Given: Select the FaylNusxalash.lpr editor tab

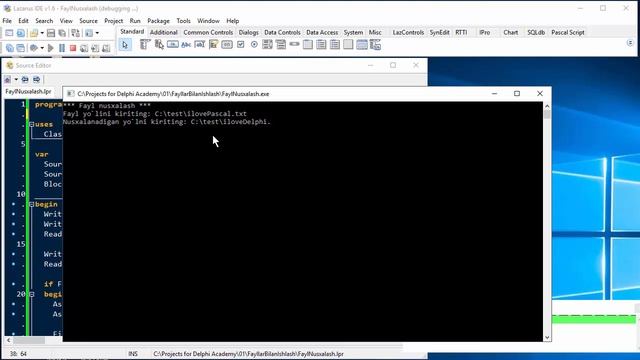Looking at the screenshot, I should pos(28,91).
